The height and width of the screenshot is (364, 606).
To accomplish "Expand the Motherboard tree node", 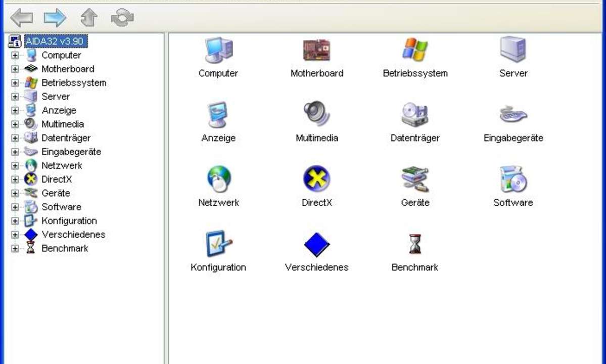I will point(15,69).
